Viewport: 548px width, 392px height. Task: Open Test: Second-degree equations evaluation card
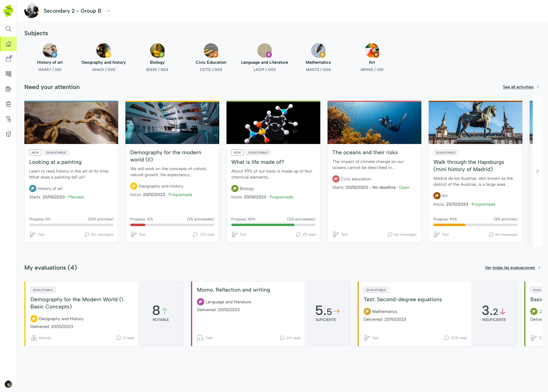tap(403, 299)
